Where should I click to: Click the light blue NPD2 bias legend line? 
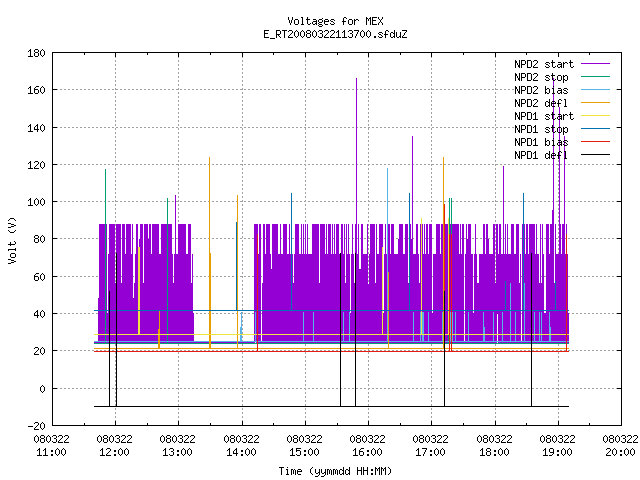pos(595,89)
